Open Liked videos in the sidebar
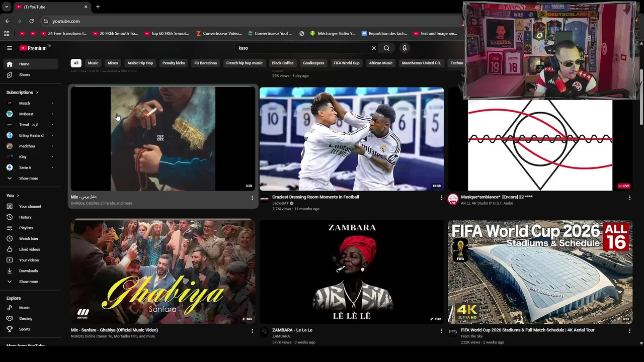This screenshot has height=362, width=644. coord(30,249)
